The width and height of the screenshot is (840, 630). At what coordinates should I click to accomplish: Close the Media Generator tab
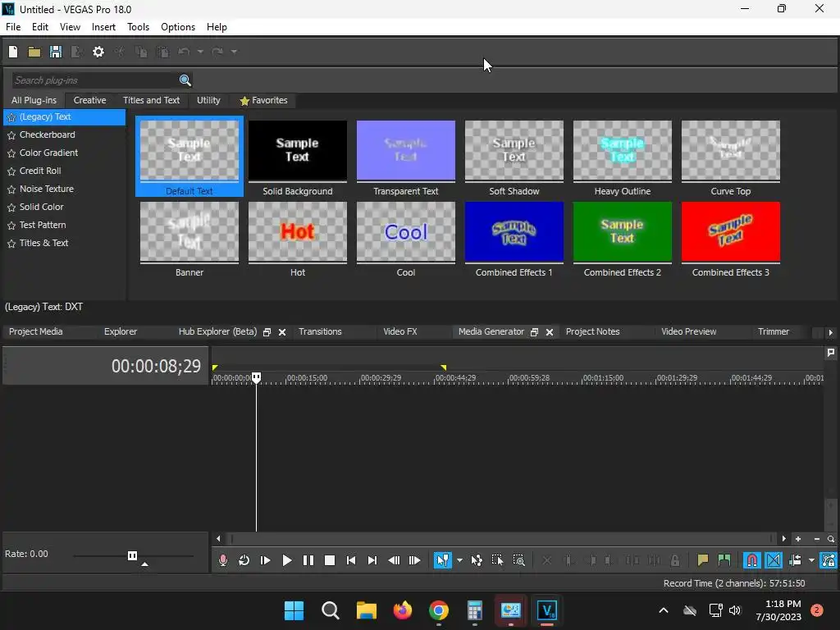click(x=549, y=332)
